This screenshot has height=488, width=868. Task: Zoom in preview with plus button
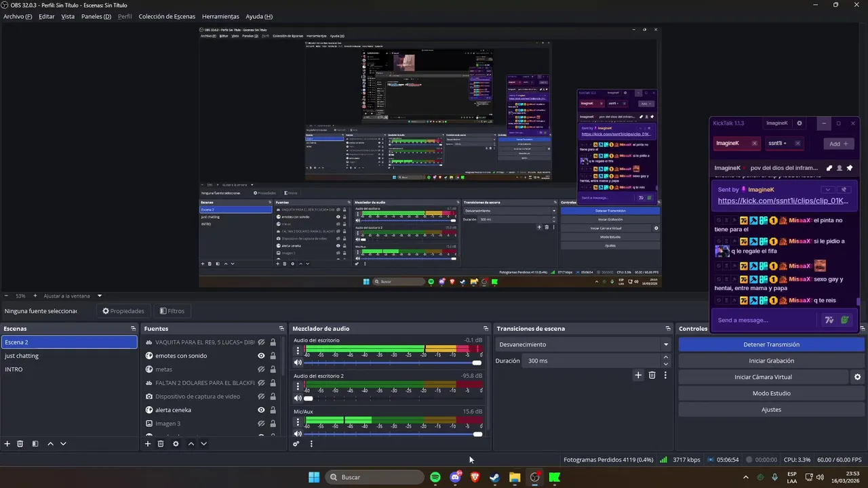pos(35,296)
